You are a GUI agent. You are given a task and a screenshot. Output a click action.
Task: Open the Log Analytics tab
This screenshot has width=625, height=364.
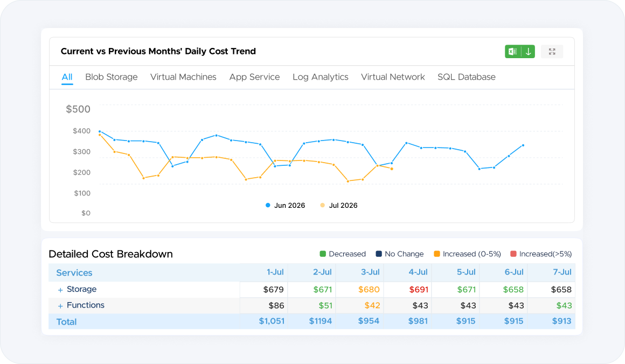pos(321,77)
